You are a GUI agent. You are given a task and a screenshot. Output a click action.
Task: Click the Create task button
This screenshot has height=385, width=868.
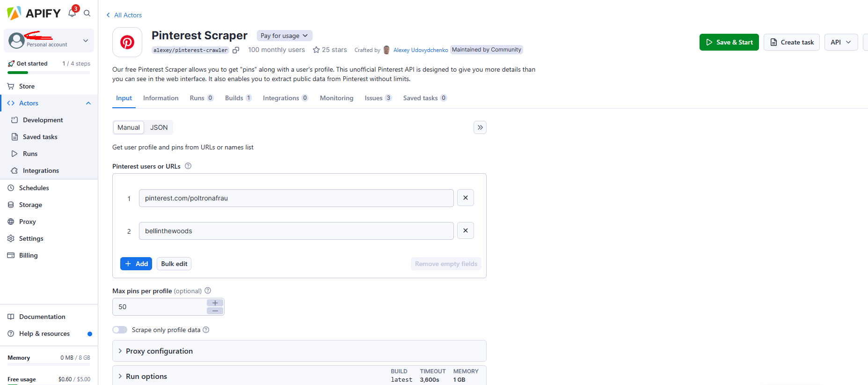(x=792, y=42)
